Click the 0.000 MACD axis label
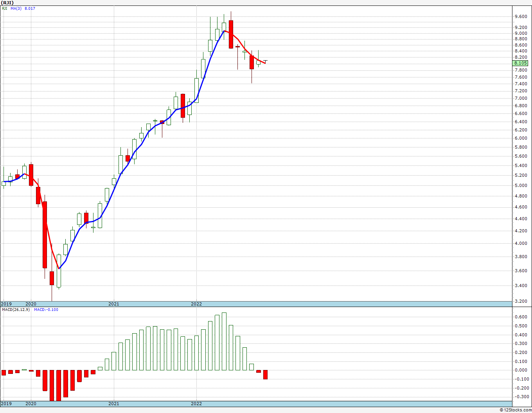532x413 pixels. [x=521, y=370]
